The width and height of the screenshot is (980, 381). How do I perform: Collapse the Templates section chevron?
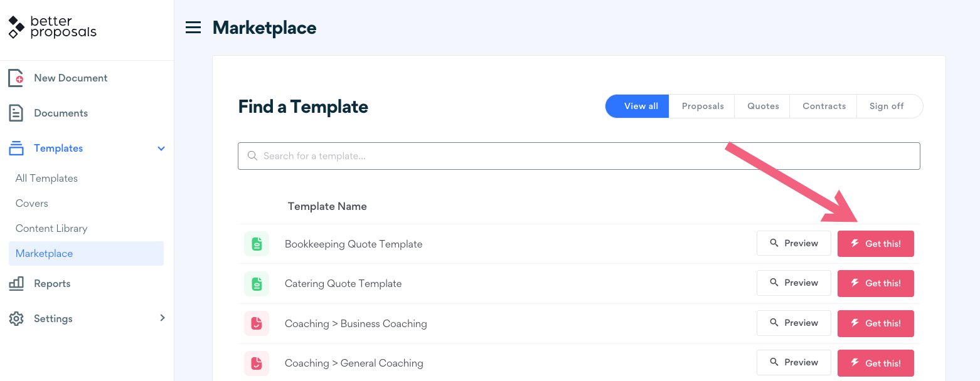pos(161,149)
